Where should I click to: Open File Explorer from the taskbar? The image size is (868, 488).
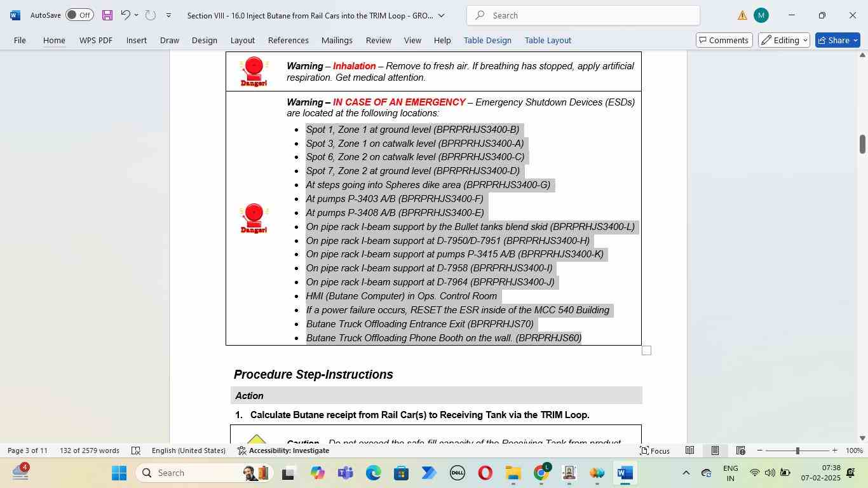(513, 473)
